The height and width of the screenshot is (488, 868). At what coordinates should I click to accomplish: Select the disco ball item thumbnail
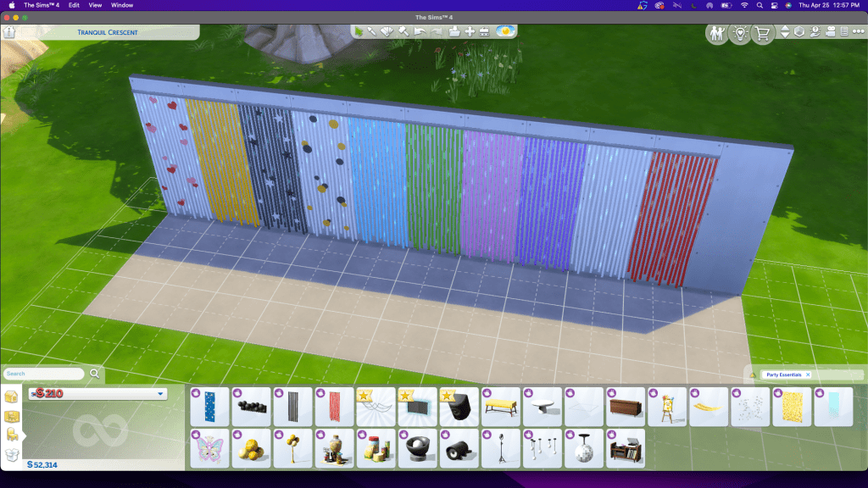pos(582,447)
